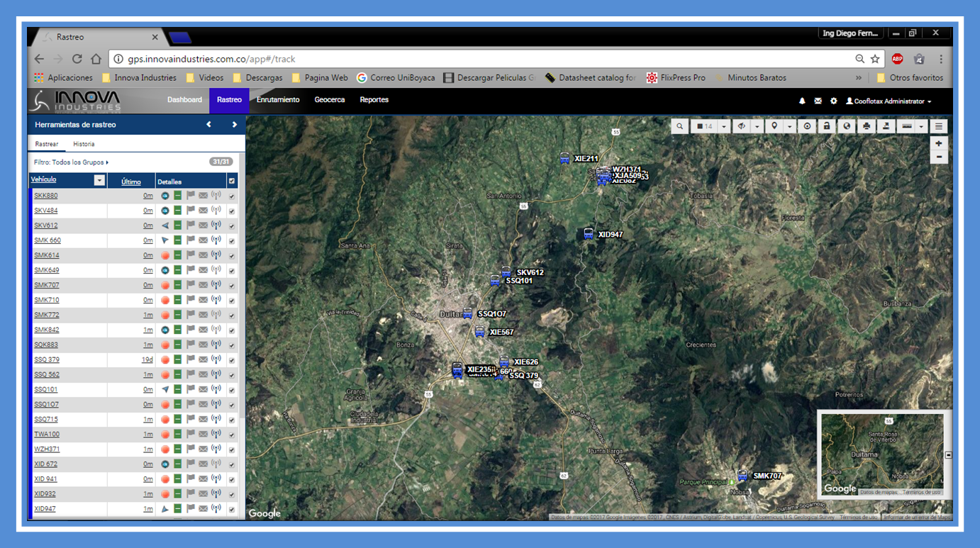The image size is (980, 548).
Task: Open the Vehículo column dropdown arrow
Action: click(x=99, y=181)
